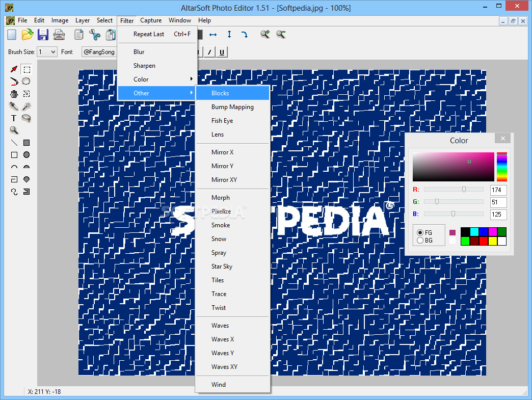This screenshot has width=532, height=400.
Task: Select the outlined rectangle shape tool
Action: 14,155
